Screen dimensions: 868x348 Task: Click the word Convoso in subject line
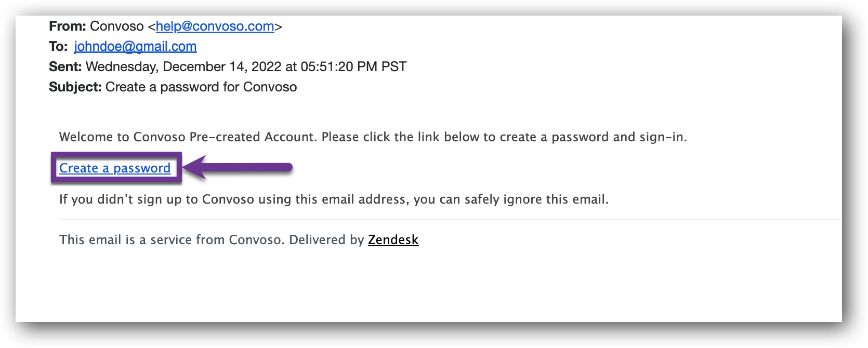point(270,87)
